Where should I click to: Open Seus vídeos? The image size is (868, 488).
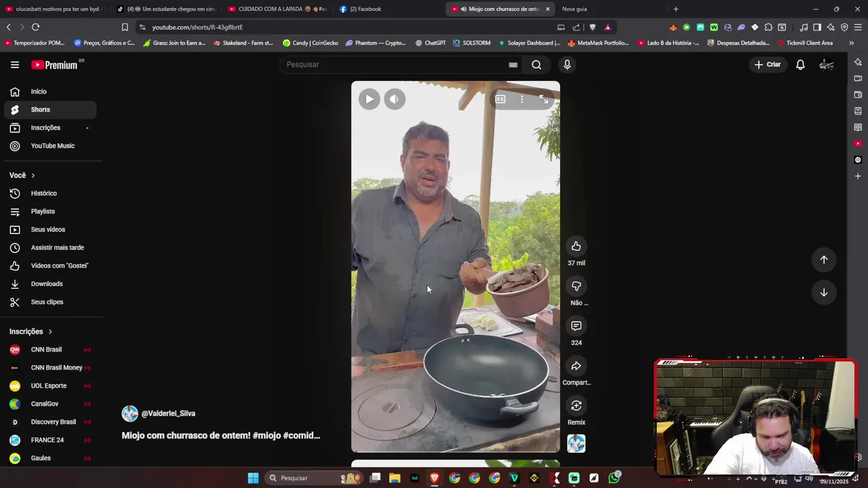click(50, 230)
